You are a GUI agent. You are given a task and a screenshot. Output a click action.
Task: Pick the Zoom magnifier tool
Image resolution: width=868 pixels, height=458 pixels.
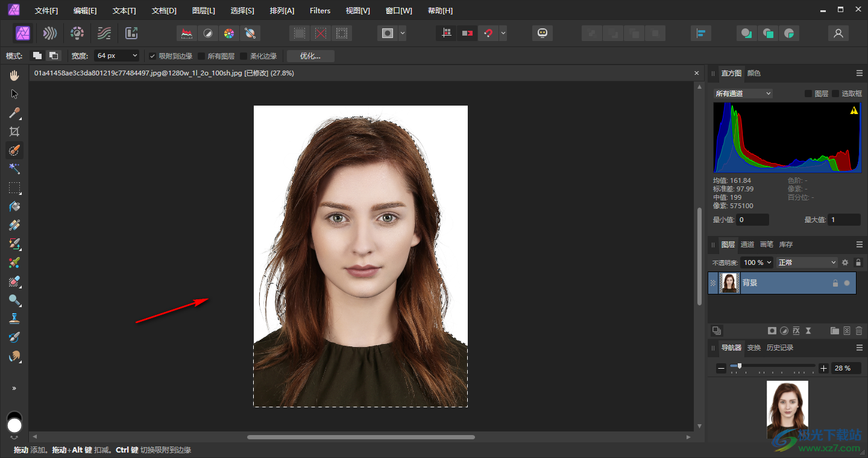[x=14, y=300]
